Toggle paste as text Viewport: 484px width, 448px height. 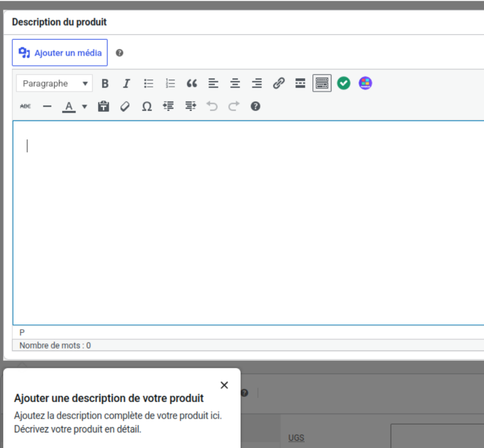[x=103, y=106]
